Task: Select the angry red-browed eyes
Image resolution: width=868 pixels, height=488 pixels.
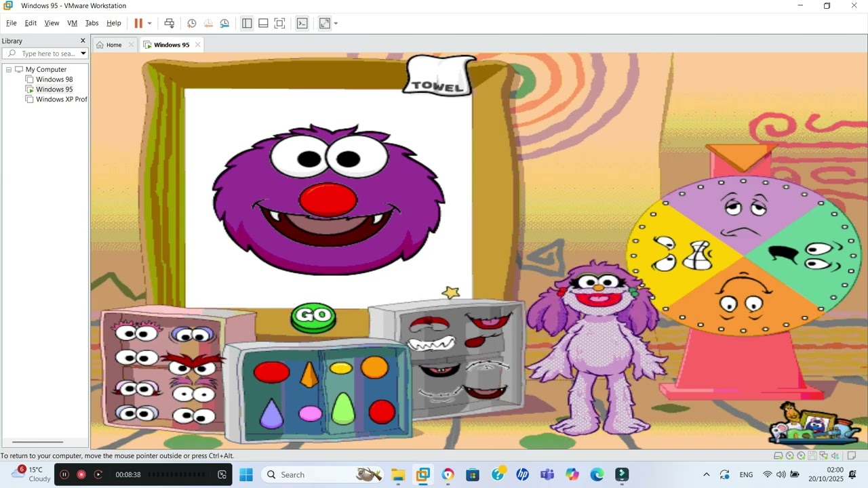Action: pos(191,365)
